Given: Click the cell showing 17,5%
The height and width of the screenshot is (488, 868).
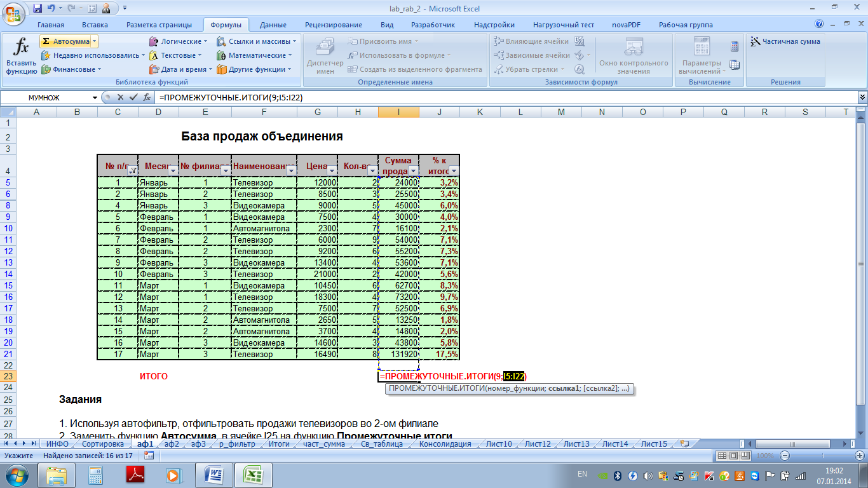Looking at the screenshot, I should 439,354.
